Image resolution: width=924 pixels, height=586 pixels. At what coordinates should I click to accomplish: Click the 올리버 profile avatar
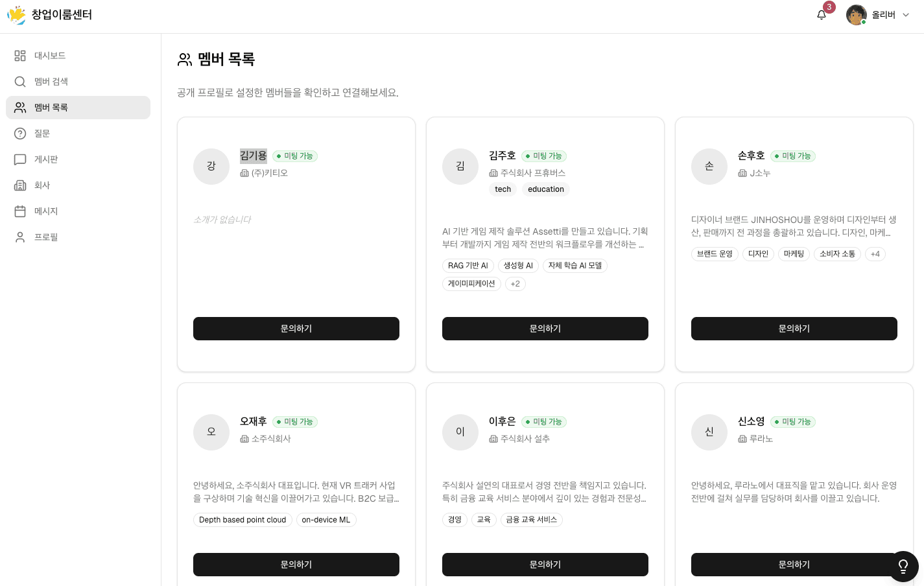(x=856, y=15)
